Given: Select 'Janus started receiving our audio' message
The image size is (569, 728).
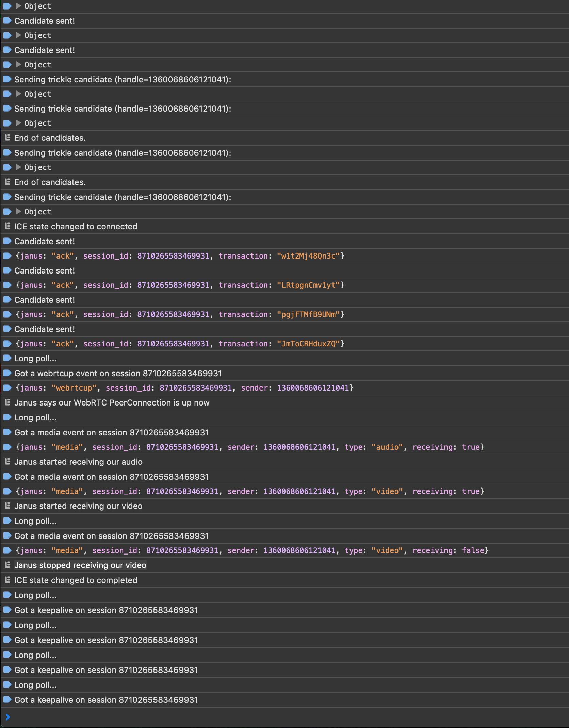Looking at the screenshot, I should pos(78,462).
